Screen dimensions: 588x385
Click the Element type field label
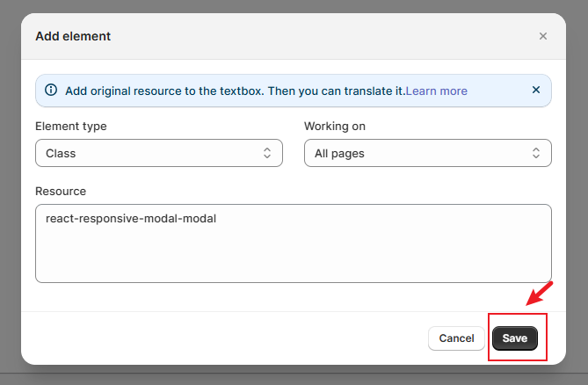(71, 127)
